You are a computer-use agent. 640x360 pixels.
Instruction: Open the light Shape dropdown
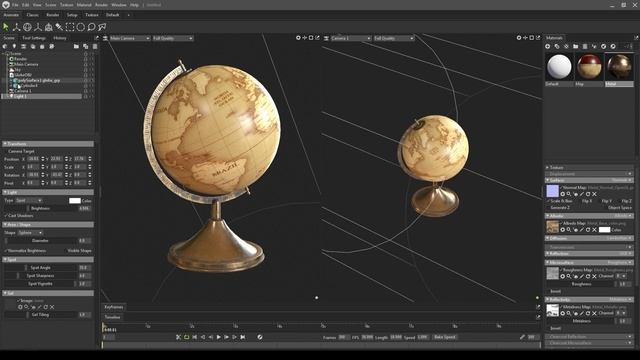pyautogui.click(x=30, y=233)
